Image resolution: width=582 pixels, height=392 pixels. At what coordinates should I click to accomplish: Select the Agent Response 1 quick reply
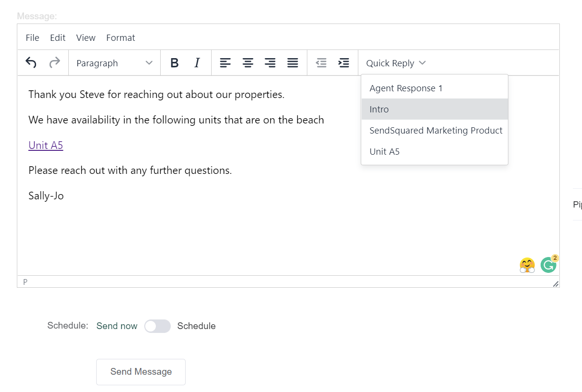click(x=405, y=88)
